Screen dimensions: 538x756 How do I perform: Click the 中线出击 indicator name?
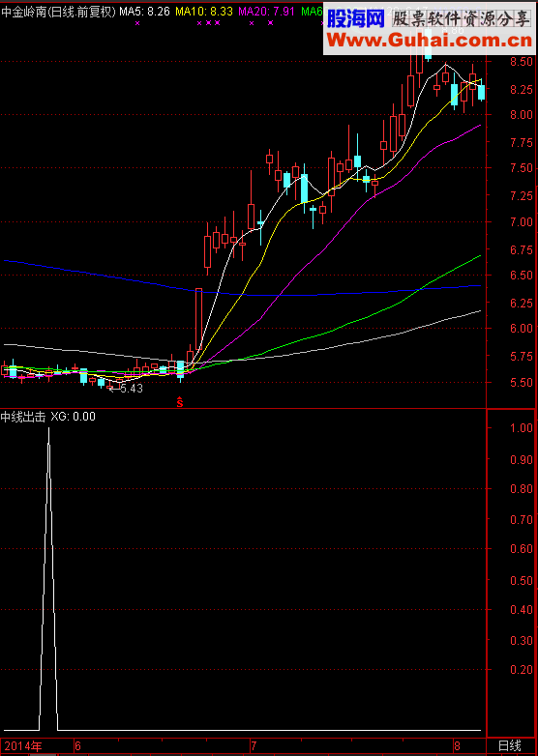[23, 417]
